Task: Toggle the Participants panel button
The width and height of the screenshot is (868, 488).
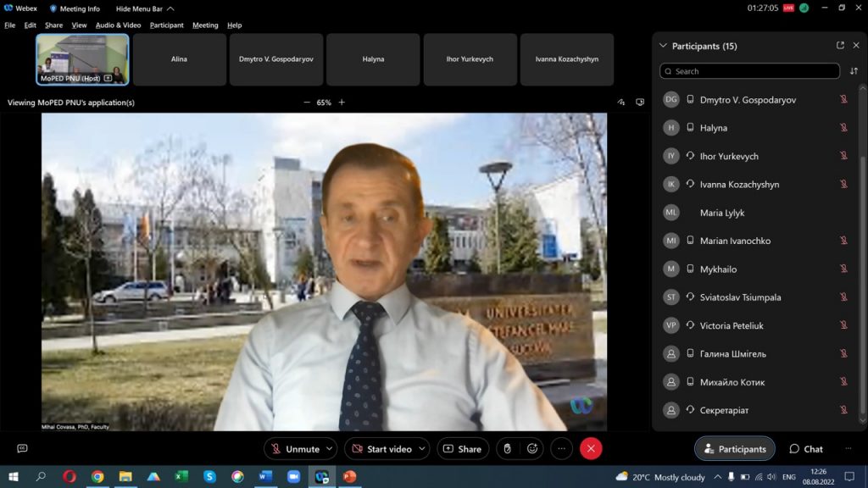Action: coord(735,449)
